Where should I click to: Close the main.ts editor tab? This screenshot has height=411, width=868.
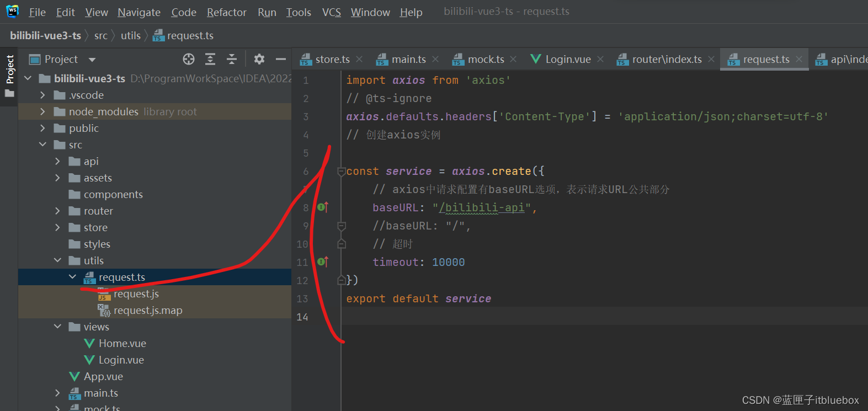point(435,59)
